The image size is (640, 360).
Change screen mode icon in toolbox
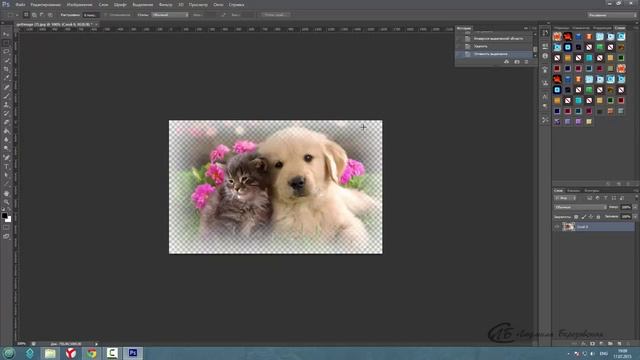tap(6, 236)
